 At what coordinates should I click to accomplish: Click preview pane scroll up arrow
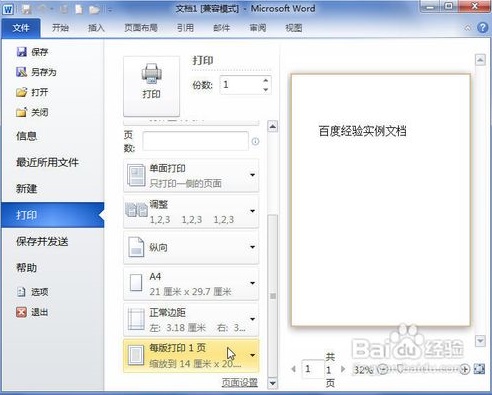[480, 60]
